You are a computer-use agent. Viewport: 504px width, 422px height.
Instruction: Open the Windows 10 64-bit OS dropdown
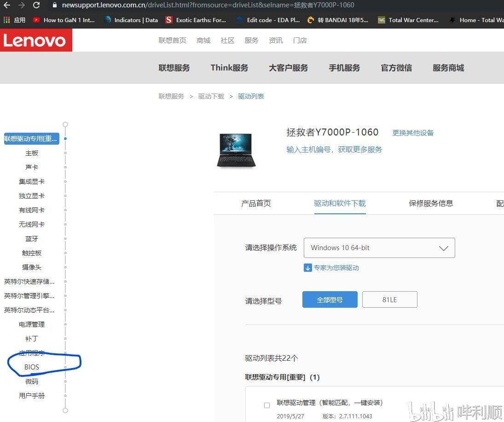point(379,248)
